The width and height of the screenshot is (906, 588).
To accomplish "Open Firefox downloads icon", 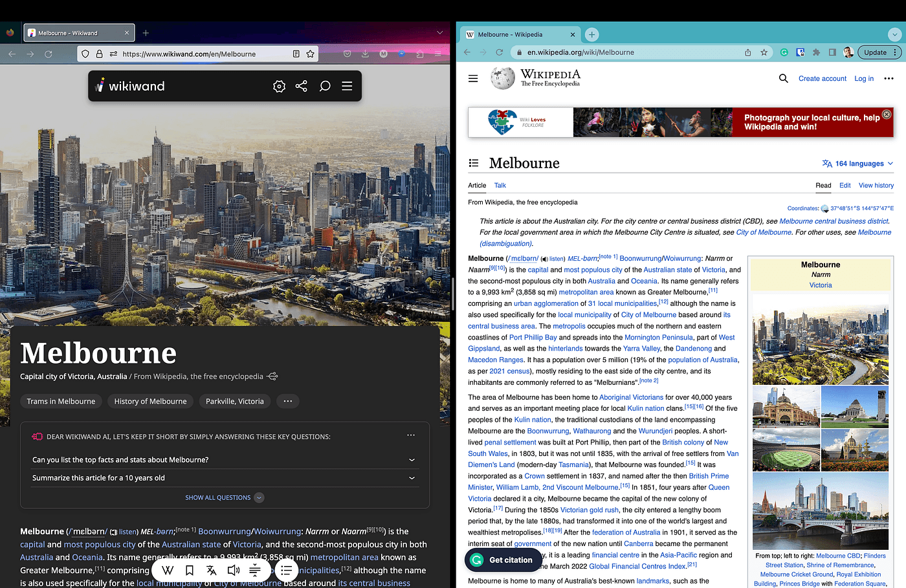I will pos(365,54).
